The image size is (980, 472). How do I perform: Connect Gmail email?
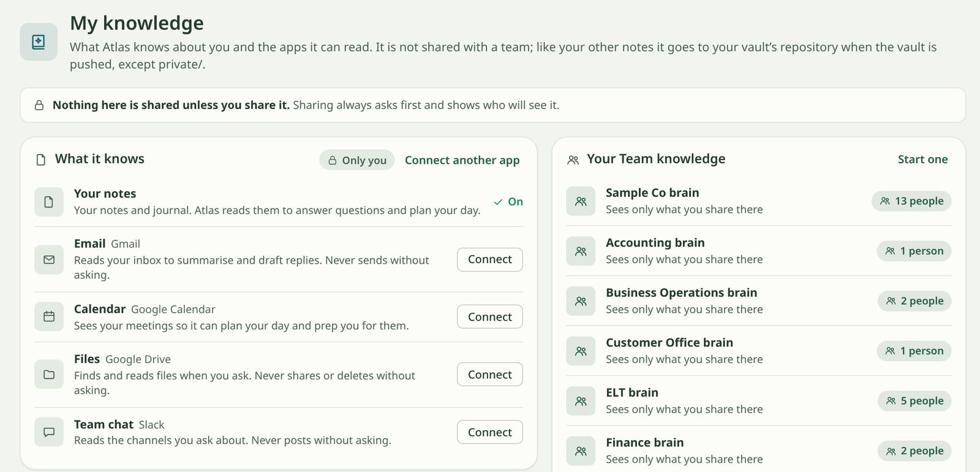[490, 259]
